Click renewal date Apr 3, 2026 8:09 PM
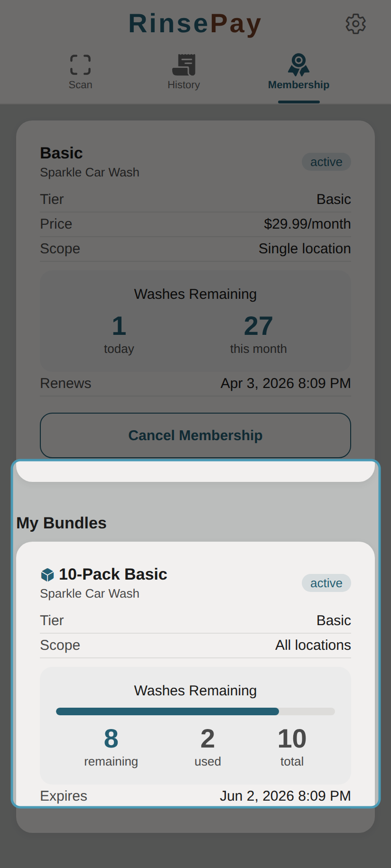391x868 pixels. (x=286, y=383)
